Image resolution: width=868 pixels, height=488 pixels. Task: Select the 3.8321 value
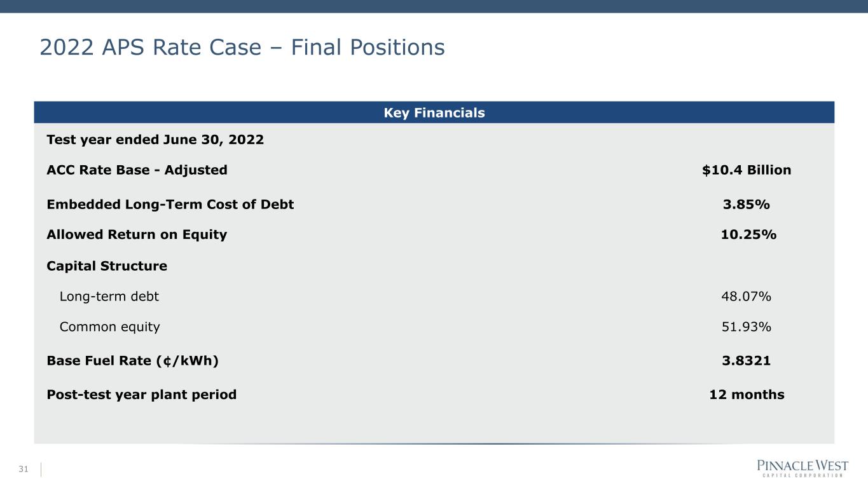tap(747, 361)
